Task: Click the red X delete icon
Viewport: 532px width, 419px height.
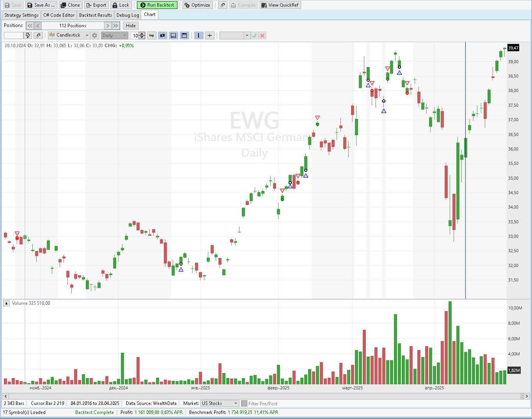Action: pyautogui.click(x=262, y=35)
